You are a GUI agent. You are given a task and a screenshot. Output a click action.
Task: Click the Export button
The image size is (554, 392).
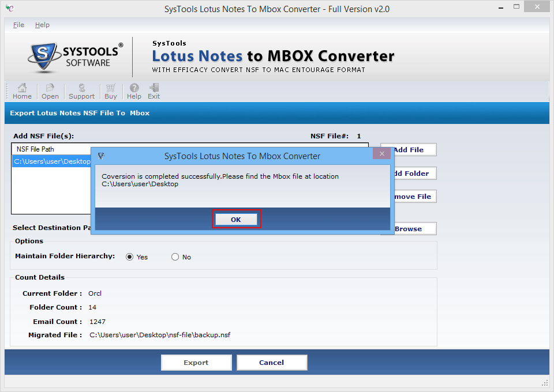point(196,363)
